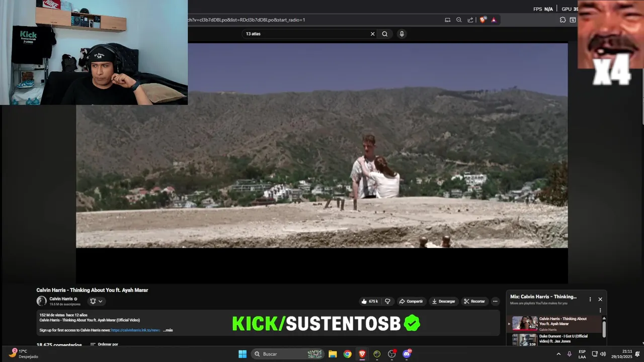Open Calvin Harris channel name link
Viewport: 644px width, 362px height.
click(x=61, y=299)
